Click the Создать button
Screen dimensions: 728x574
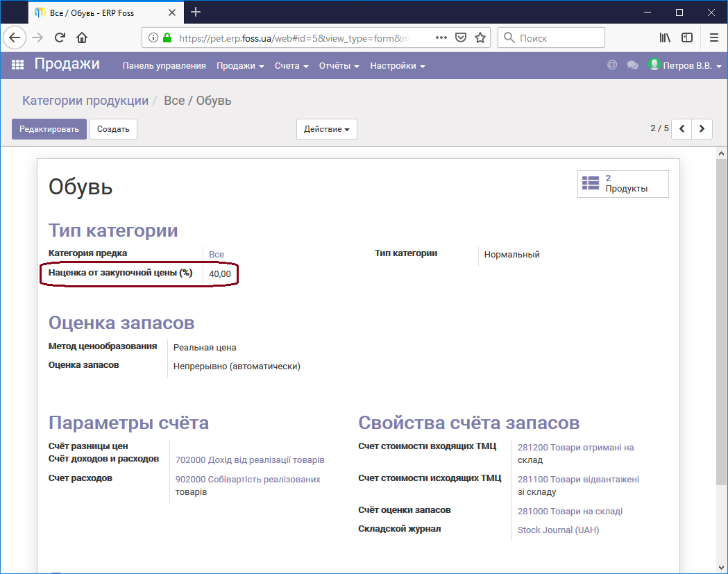point(113,129)
